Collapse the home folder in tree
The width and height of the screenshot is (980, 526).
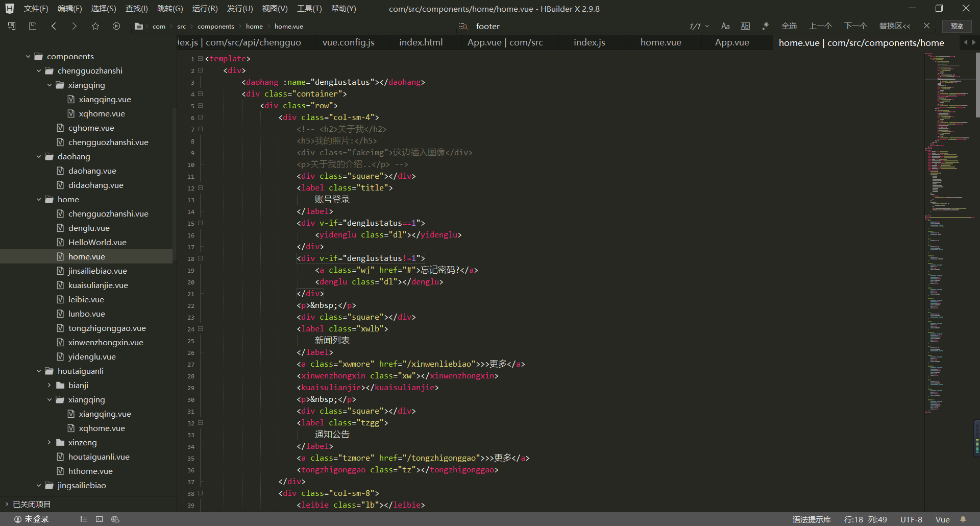click(x=39, y=199)
